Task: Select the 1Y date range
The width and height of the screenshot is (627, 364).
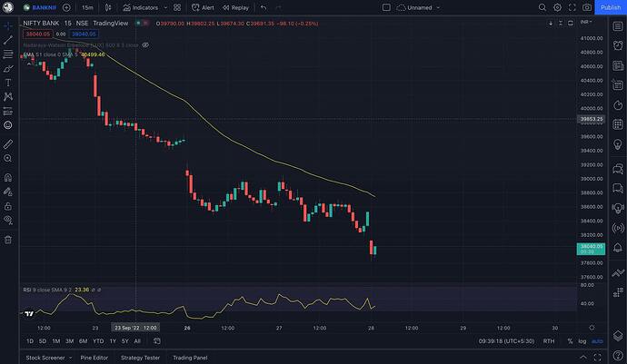Action: (113, 341)
